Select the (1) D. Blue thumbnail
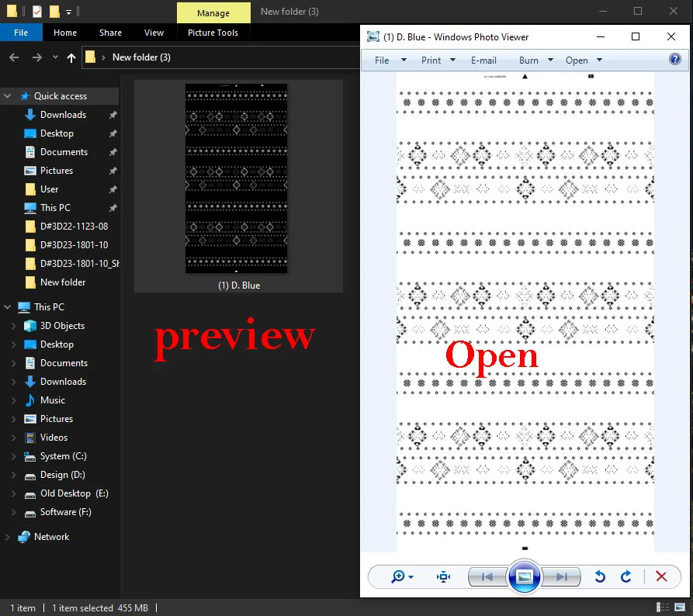The image size is (693, 616). [237, 178]
